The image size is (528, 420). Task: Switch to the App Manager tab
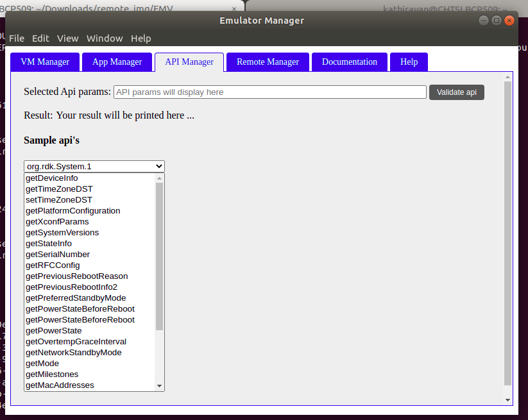tap(117, 62)
